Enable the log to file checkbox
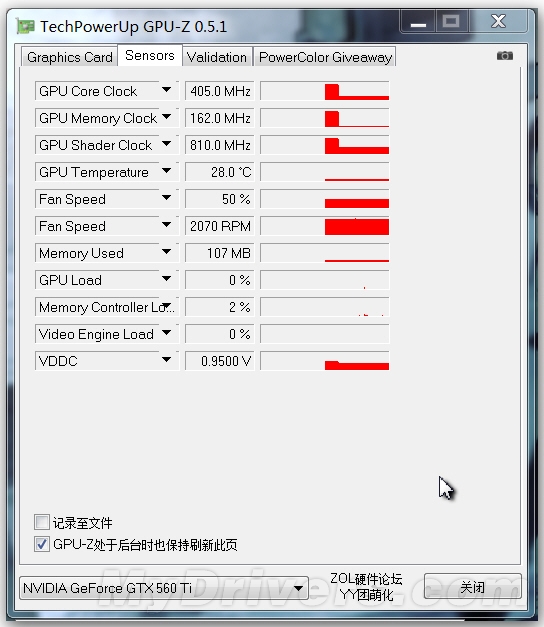This screenshot has height=627, width=544. 42,522
